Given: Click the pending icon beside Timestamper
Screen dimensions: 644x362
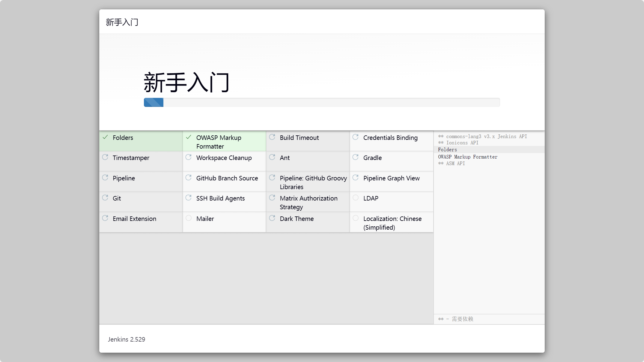Looking at the screenshot, I should (x=105, y=157).
